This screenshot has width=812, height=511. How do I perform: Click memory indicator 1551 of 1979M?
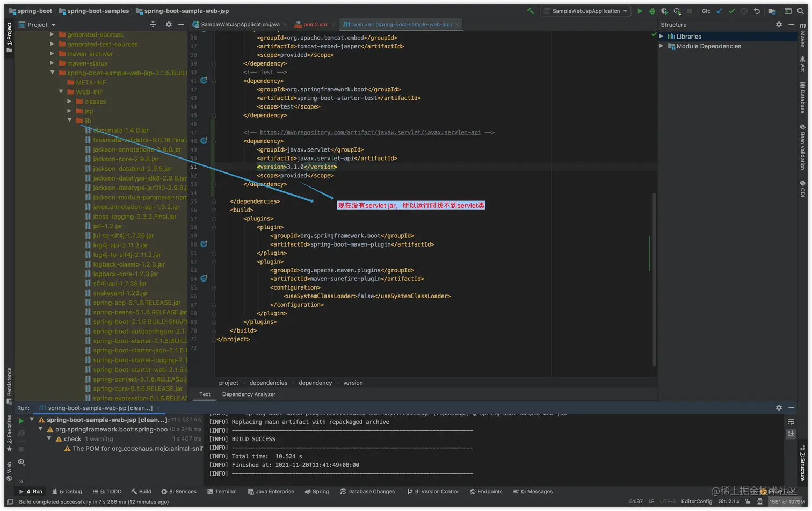point(787,502)
